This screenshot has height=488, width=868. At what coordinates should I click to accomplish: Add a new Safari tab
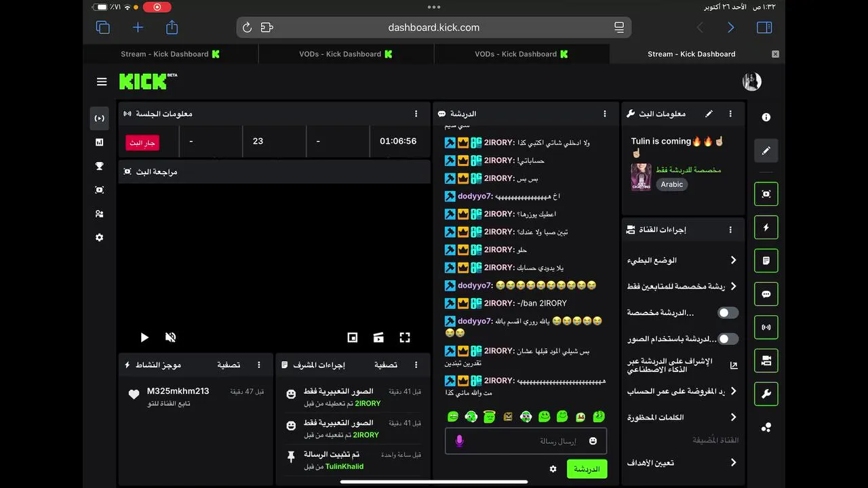[138, 27]
